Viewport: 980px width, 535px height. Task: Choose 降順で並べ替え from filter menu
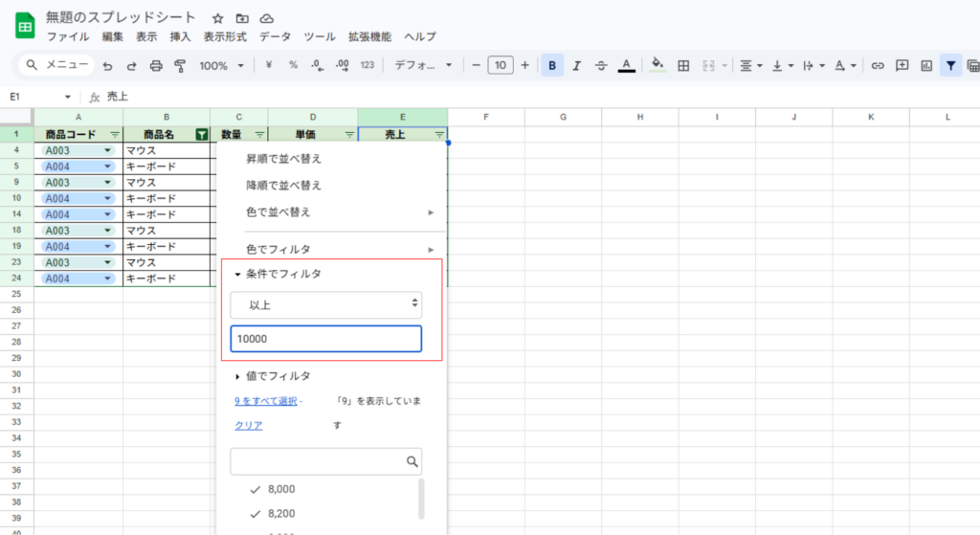pyautogui.click(x=284, y=185)
